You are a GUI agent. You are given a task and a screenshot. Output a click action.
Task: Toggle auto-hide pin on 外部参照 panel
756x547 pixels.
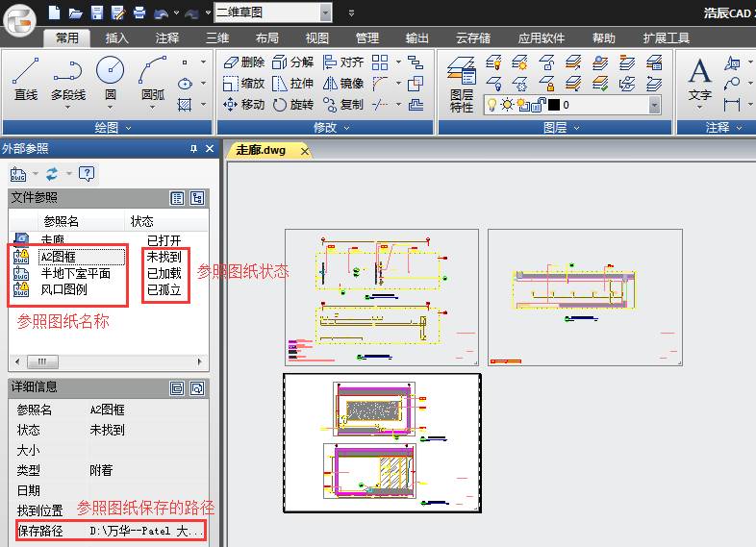[x=193, y=149]
